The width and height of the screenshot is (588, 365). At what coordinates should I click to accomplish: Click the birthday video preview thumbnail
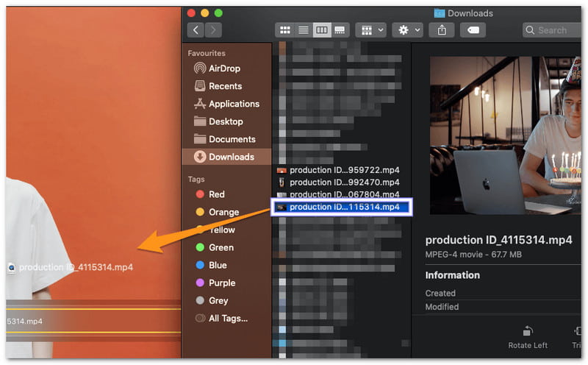(505, 135)
